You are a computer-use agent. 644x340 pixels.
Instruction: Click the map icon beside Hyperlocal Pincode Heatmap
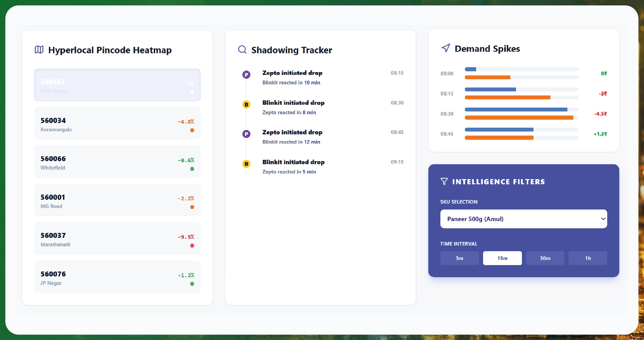coord(39,50)
